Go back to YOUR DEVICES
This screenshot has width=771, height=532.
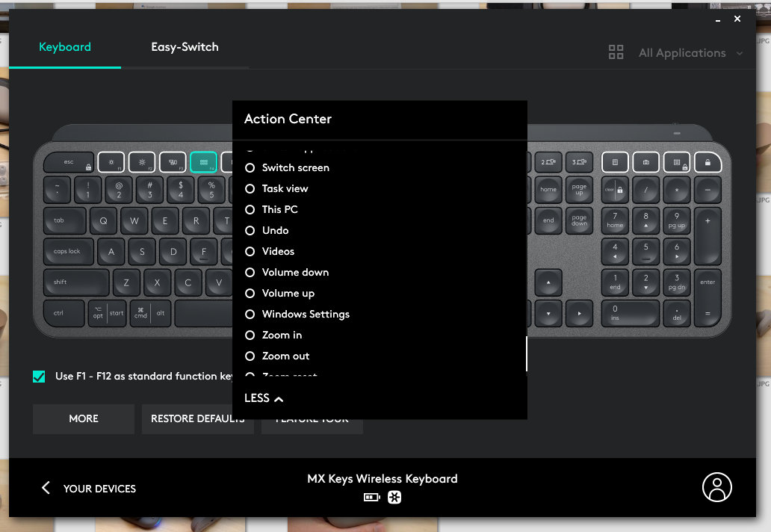(x=89, y=488)
